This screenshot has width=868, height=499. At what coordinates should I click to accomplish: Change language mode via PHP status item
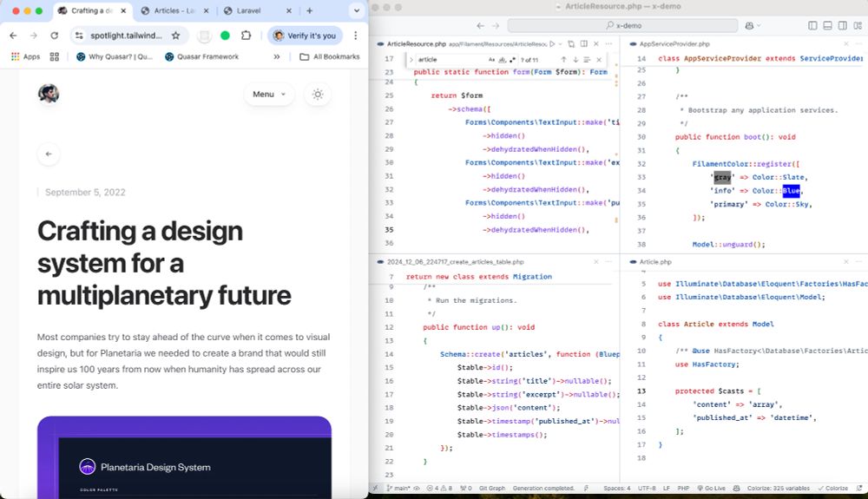tap(683, 488)
